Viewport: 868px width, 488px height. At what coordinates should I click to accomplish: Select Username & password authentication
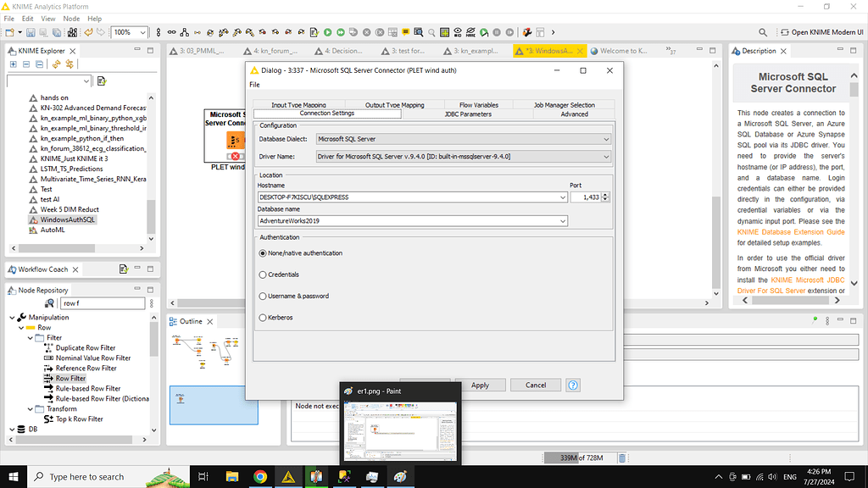pos(264,294)
